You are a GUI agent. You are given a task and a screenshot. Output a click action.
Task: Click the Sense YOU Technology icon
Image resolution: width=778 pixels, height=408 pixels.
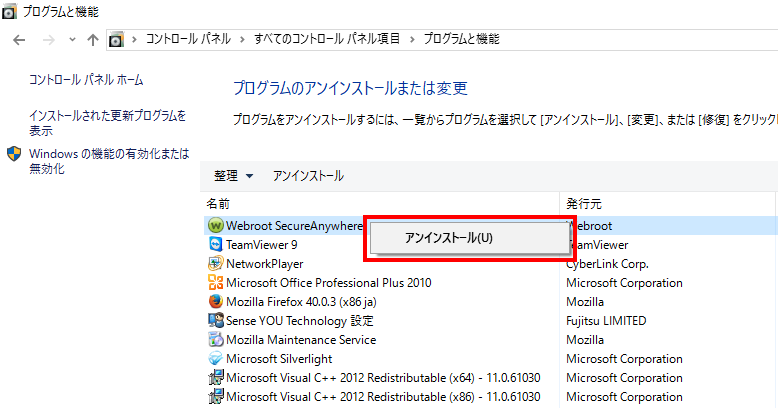click(215, 321)
